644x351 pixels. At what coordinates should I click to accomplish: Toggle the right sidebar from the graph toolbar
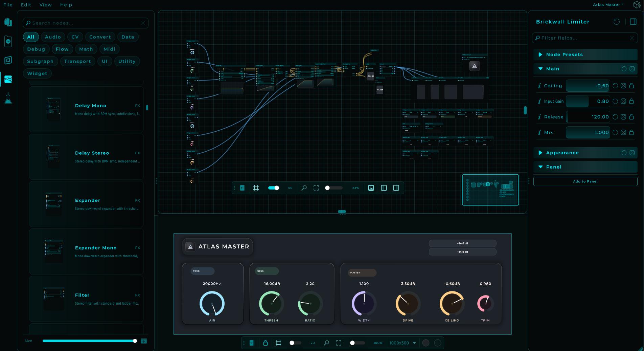click(x=396, y=188)
